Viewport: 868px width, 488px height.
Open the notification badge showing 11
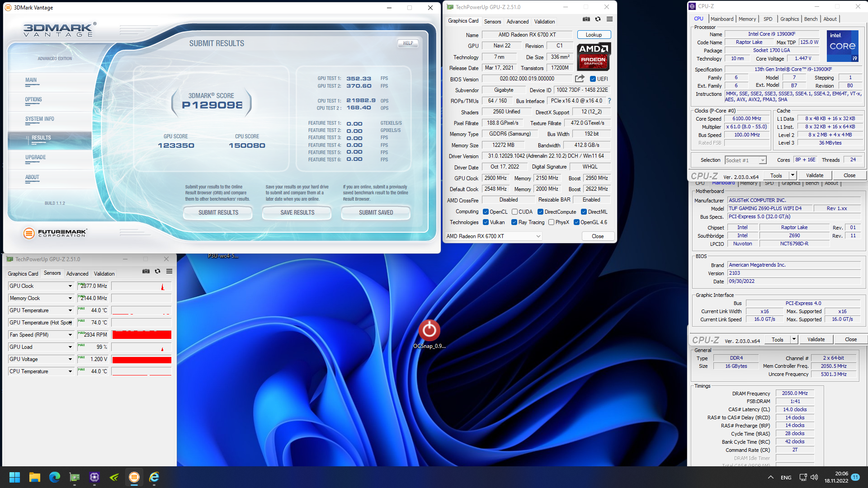(855, 477)
